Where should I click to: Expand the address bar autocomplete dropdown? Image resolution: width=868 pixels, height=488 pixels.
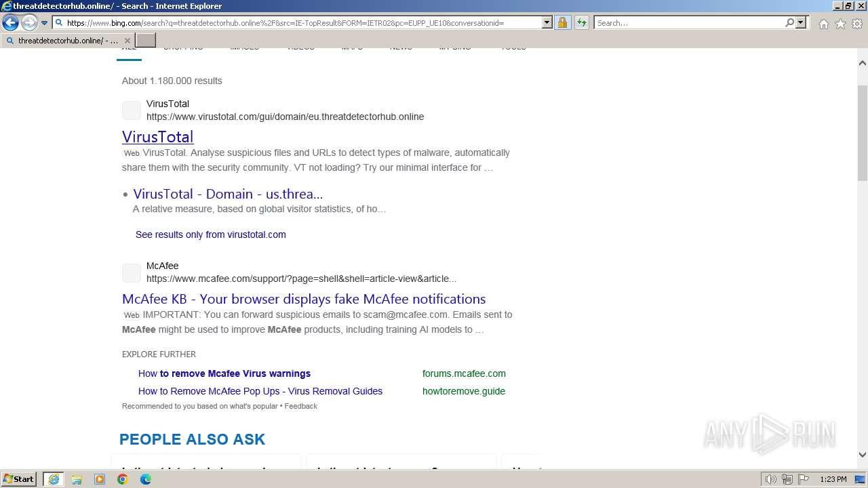547,22
